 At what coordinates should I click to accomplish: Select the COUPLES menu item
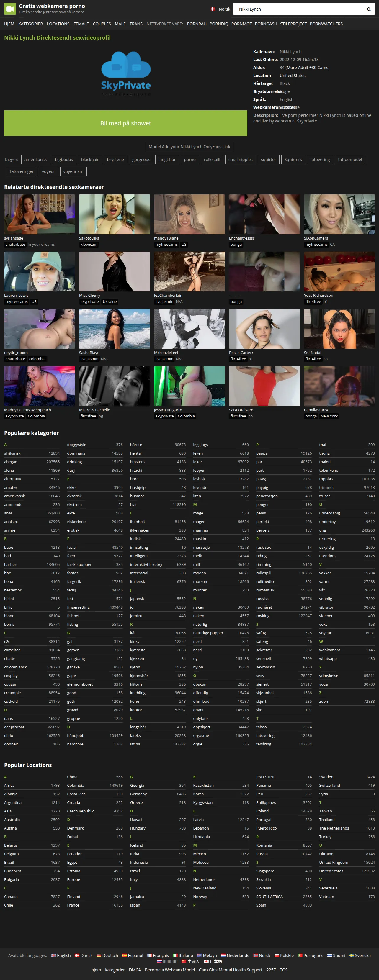point(102,24)
